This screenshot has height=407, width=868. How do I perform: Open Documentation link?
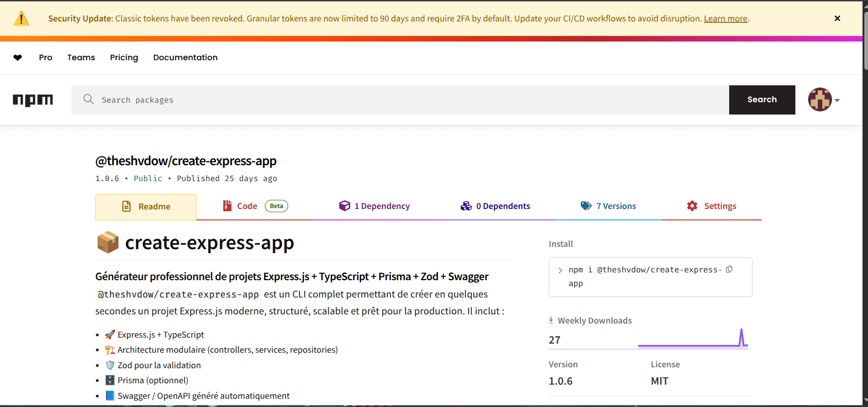pyautogui.click(x=185, y=57)
